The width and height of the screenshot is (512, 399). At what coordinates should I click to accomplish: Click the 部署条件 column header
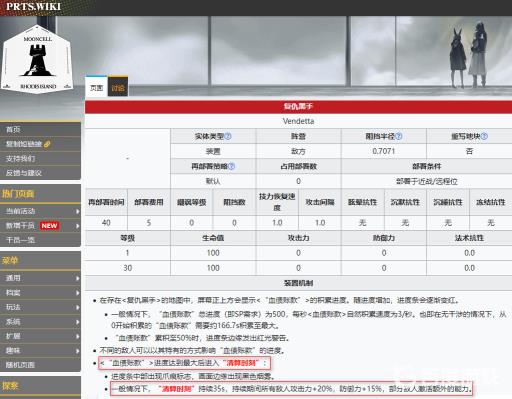(427, 166)
